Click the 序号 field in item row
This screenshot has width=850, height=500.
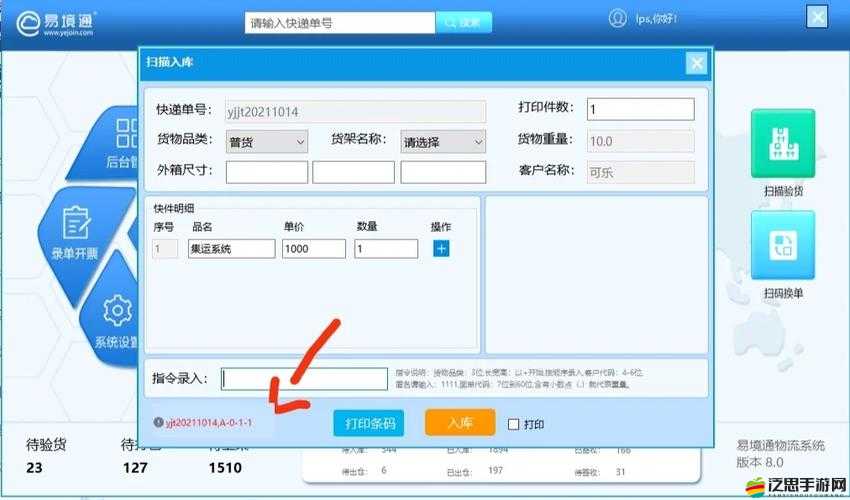165,249
